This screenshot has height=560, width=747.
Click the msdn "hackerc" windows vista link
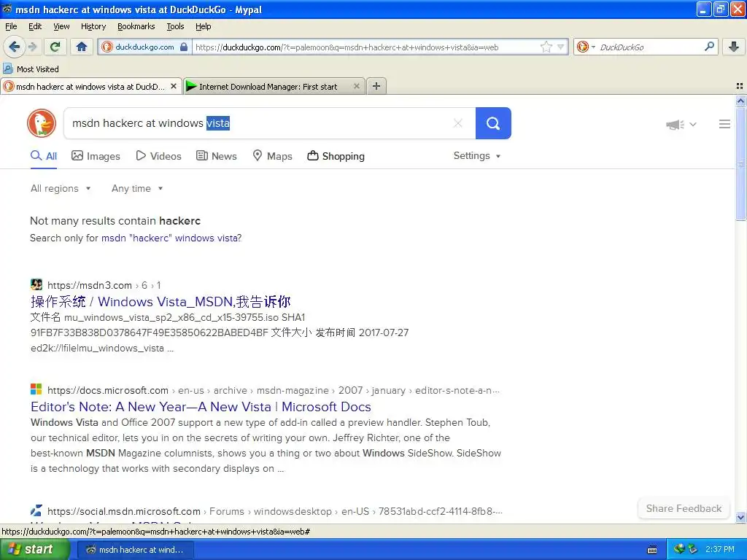tap(171, 238)
